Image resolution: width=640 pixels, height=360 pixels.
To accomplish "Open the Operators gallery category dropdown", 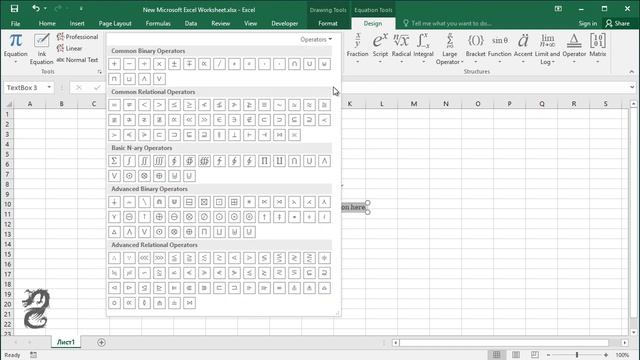I will 316,39.
